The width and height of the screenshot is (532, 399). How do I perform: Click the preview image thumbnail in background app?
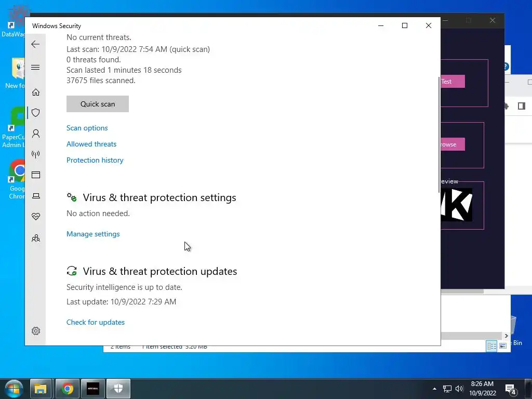click(x=456, y=205)
